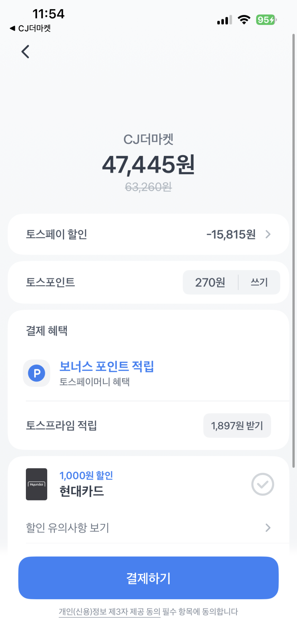
Task: Tap the blue P bonus point icon
Action: [x=37, y=373]
